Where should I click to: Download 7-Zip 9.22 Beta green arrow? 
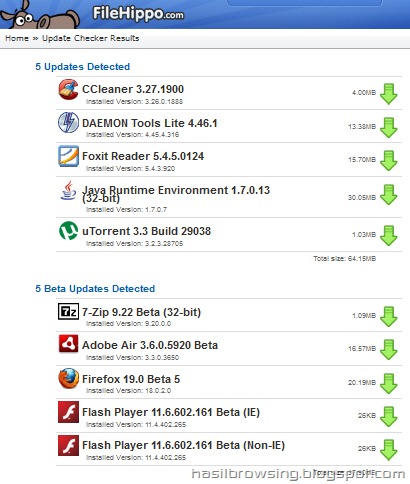pos(389,316)
